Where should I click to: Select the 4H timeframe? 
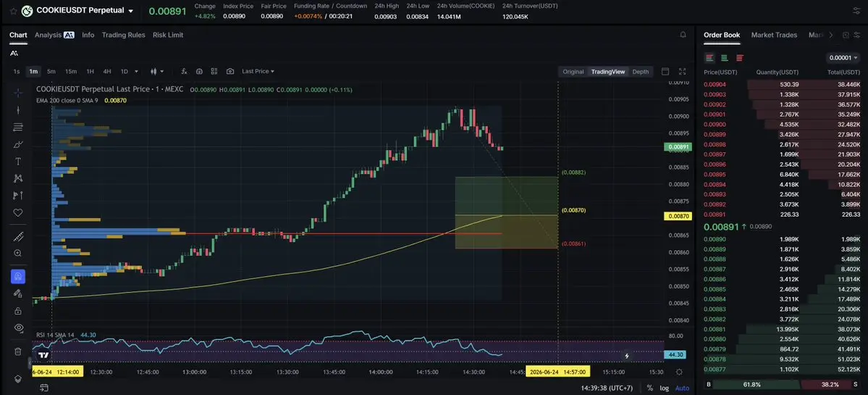(107, 72)
